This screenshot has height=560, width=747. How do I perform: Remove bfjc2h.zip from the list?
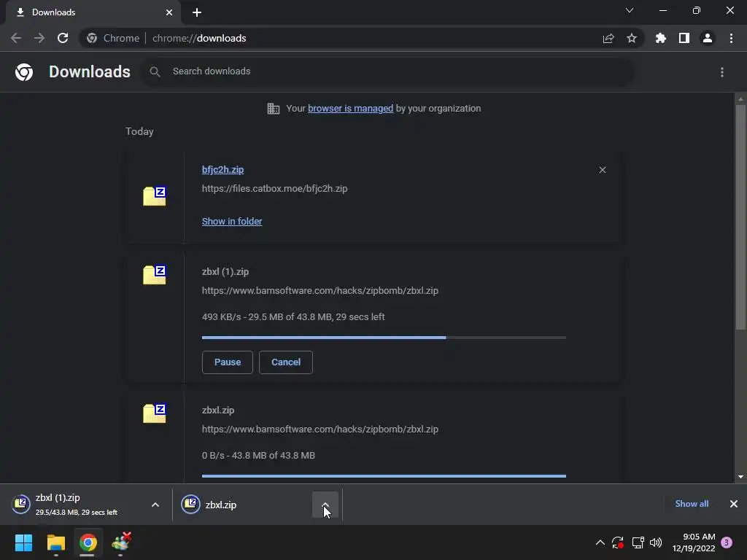pos(603,170)
